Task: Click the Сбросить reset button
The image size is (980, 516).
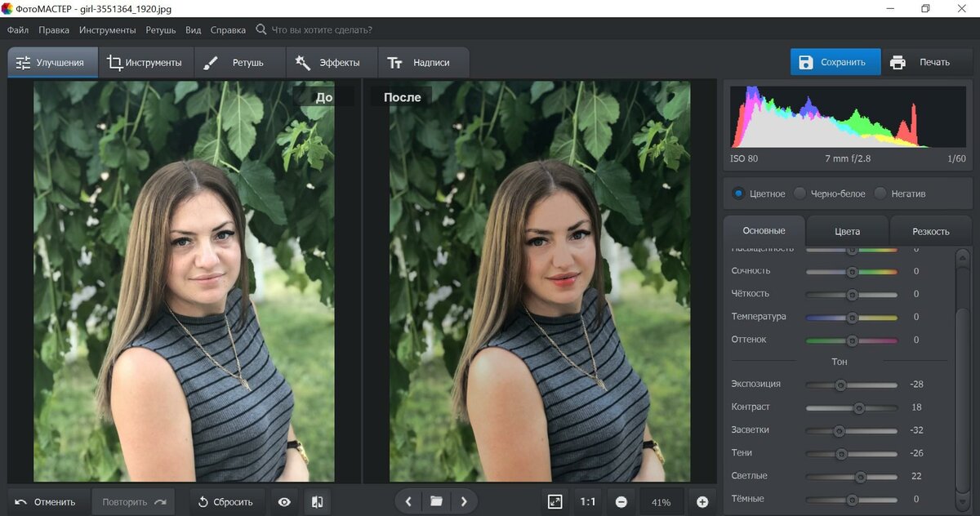Action: coord(226,502)
